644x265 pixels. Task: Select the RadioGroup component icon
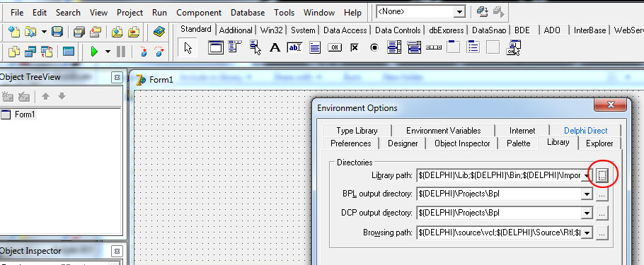click(x=473, y=47)
